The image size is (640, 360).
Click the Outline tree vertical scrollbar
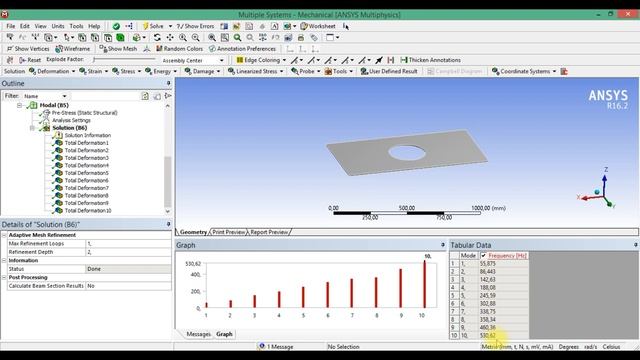pos(167,158)
